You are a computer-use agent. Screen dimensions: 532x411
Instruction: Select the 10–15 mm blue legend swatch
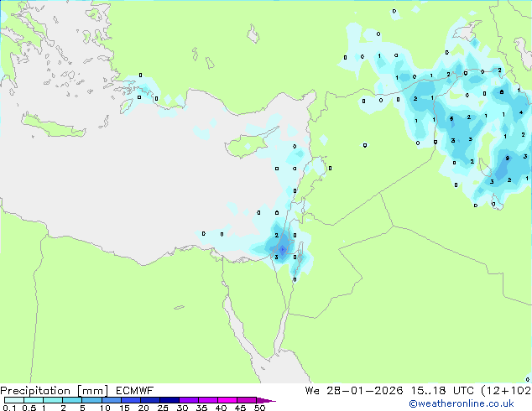click(112, 400)
